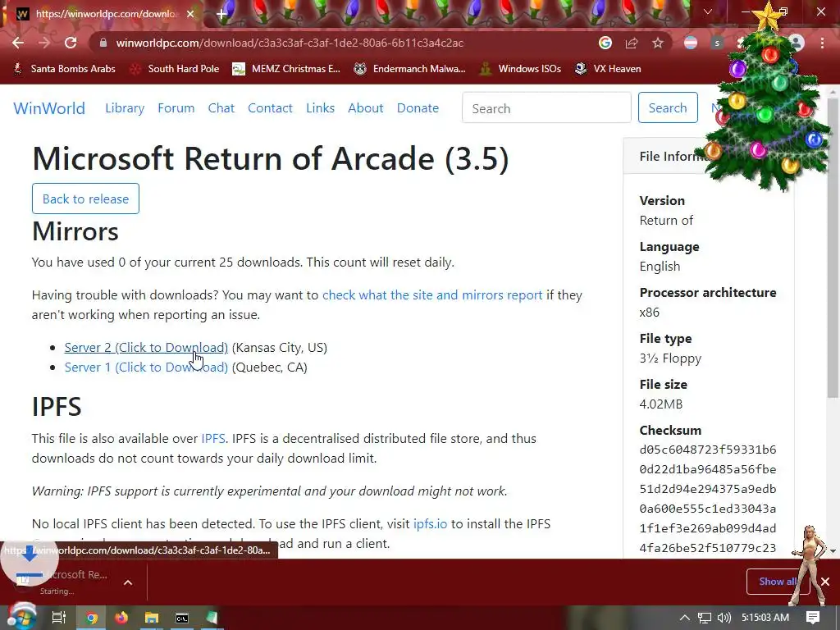The image size is (840, 630).
Task: Click the Language value English
Action: 660,267
